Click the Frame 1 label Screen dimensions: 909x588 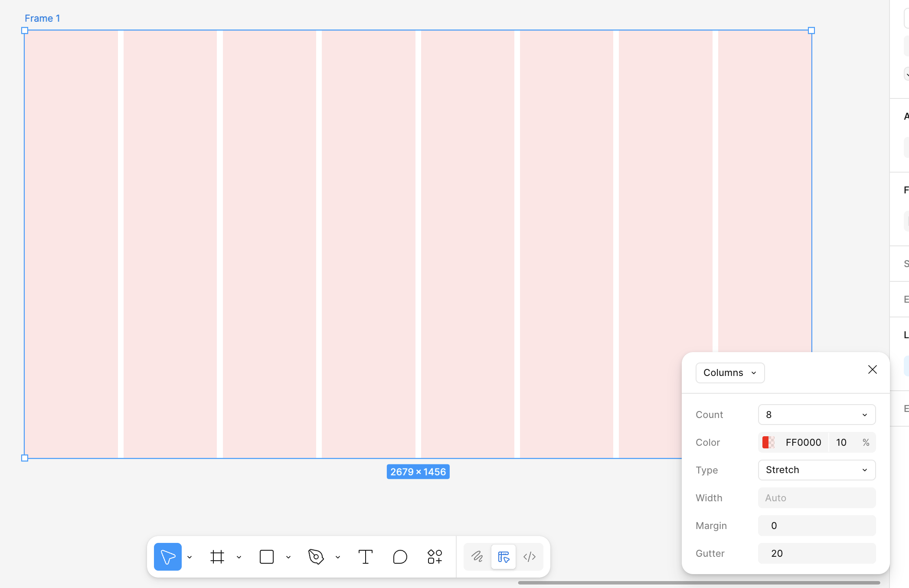pyautogui.click(x=42, y=18)
